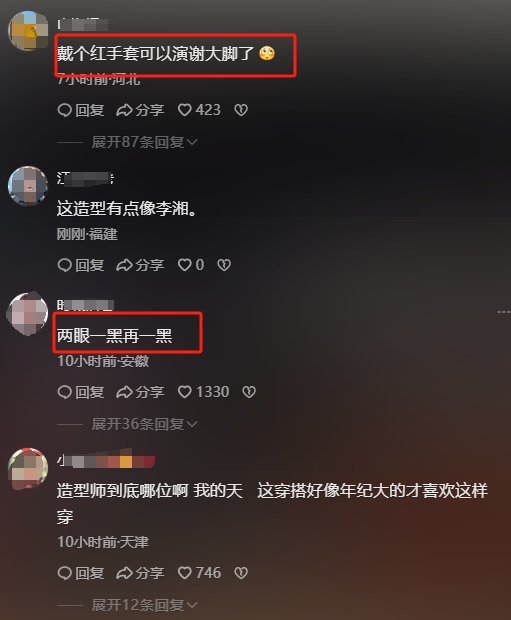The width and height of the screenshot is (511, 620).
Task: Like the comment with 0 likes
Action: (x=191, y=265)
